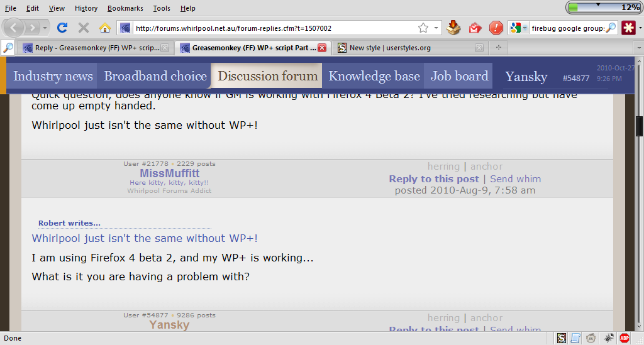Screen dimensions: 644x345
Task: Stop loading with the X toolbar icon
Action: 84,28
